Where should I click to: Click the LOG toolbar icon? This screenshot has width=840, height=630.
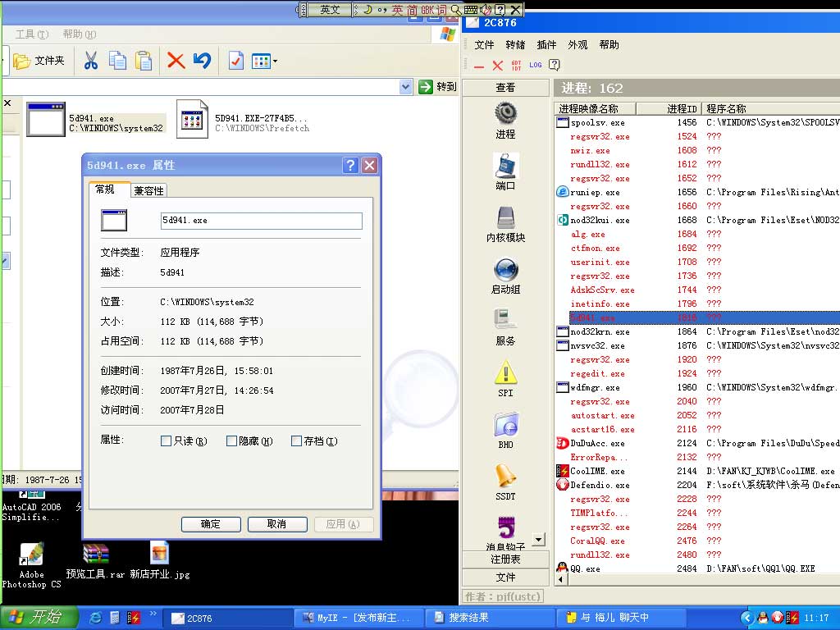pyautogui.click(x=536, y=65)
